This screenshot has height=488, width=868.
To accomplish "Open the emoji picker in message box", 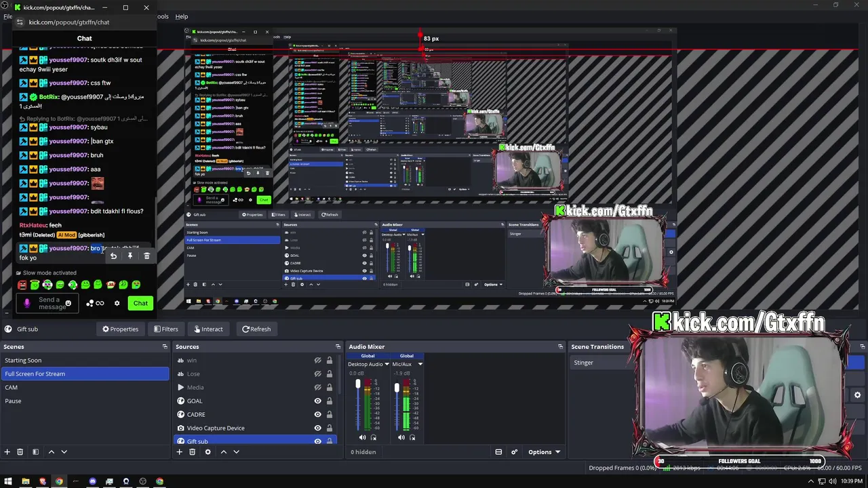I will click(68, 303).
